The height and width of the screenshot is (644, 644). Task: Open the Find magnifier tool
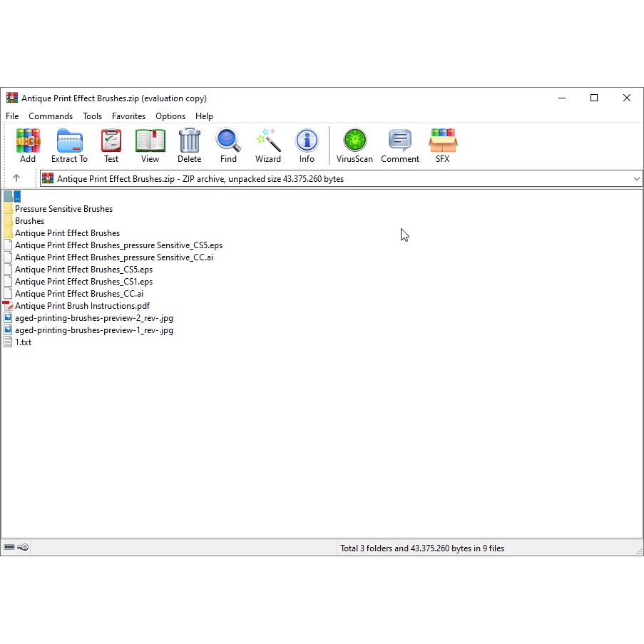[228, 141]
